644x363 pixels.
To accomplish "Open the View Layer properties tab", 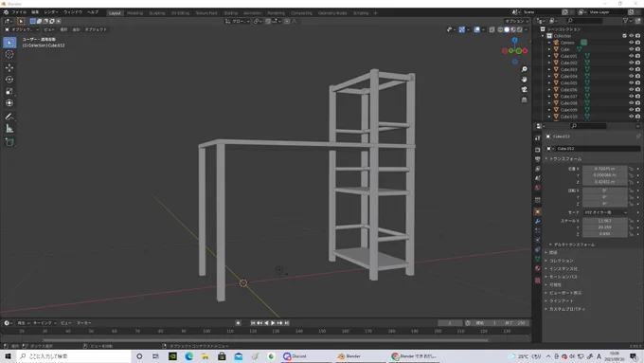I will pos(537,169).
